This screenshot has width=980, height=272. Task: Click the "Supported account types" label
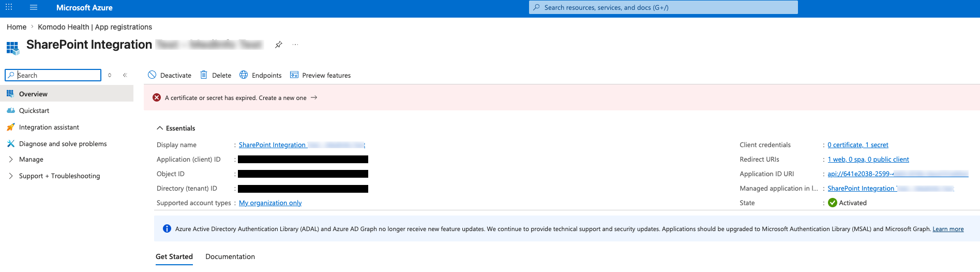coord(194,203)
